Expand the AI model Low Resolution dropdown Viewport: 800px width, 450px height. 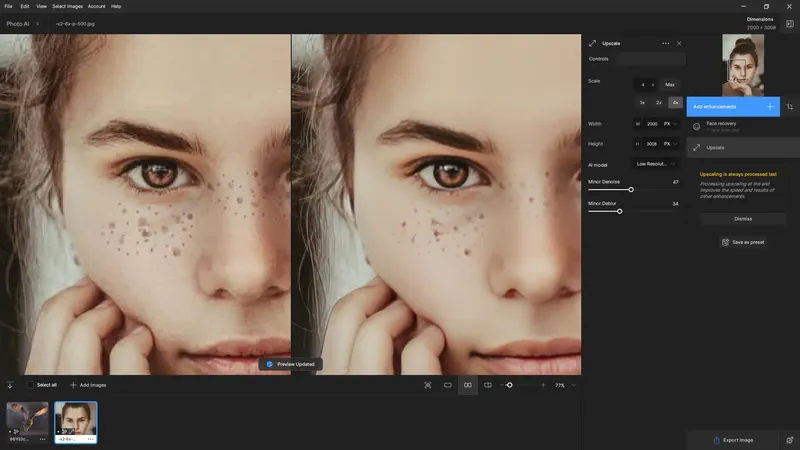(656, 164)
